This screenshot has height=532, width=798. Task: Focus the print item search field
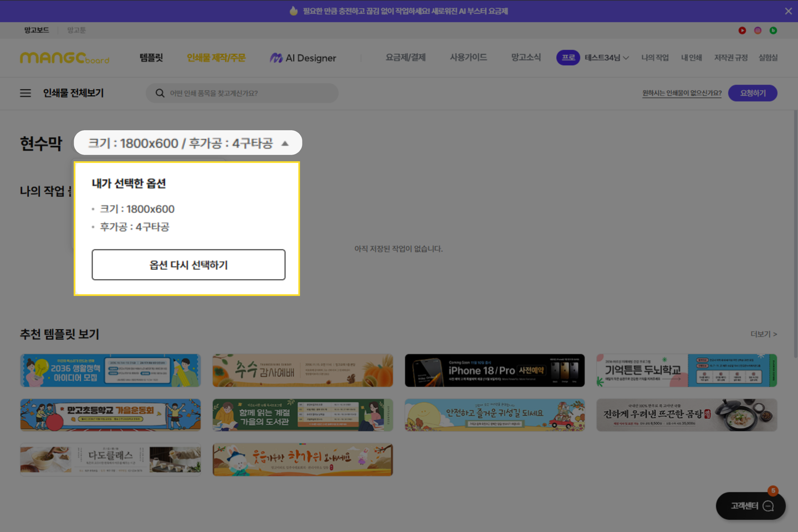point(242,93)
